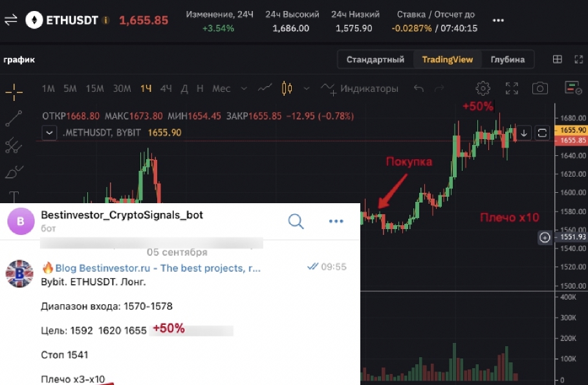Open the Indicators menu
Image resolution: width=588 pixels, height=385 pixels.
tap(359, 89)
